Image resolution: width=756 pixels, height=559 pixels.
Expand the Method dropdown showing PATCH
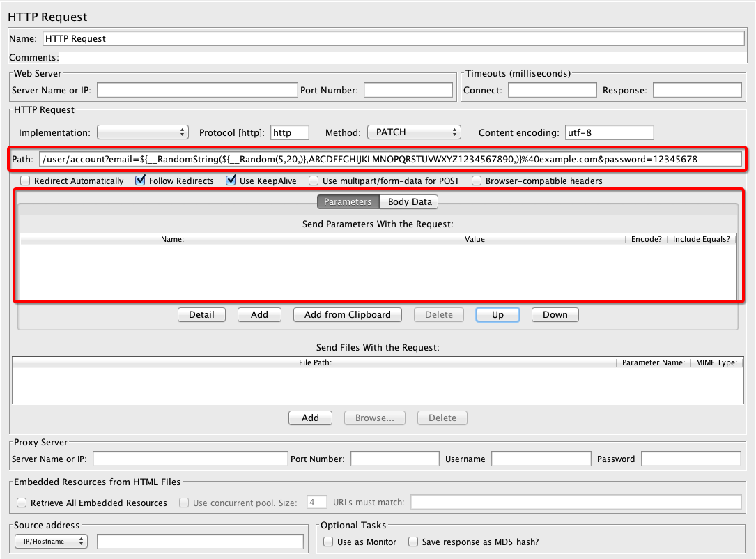tap(414, 132)
